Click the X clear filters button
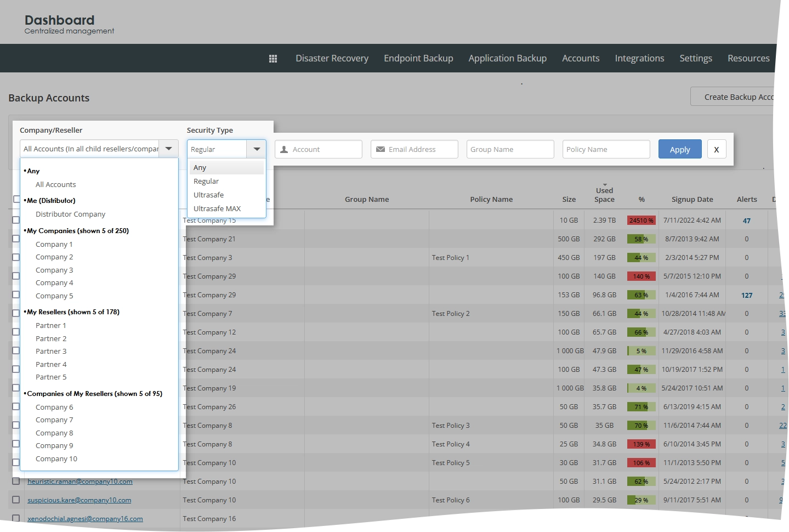The height and width of the screenshot is (532, 789). coord(716,149)
